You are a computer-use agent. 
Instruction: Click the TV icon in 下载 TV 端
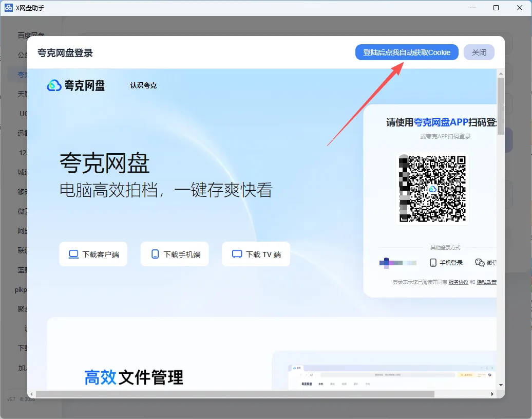point(237,254)
